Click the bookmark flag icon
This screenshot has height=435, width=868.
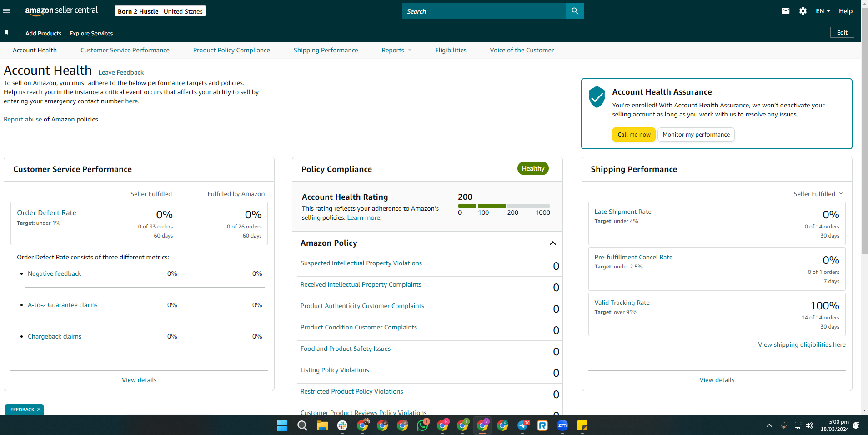pyautogui.click(x=6, y=32)
